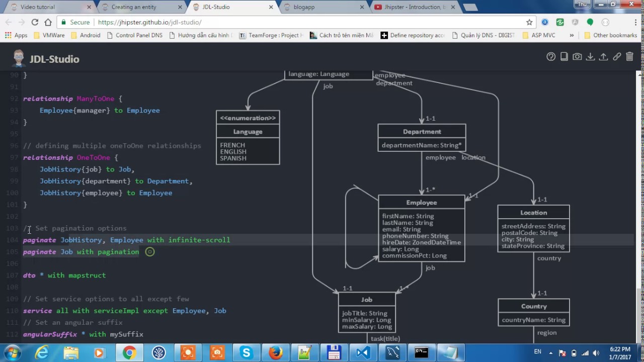644x362 pixels.
Task: Open the grey AngularJS extension icon
Action: point(575,22)
